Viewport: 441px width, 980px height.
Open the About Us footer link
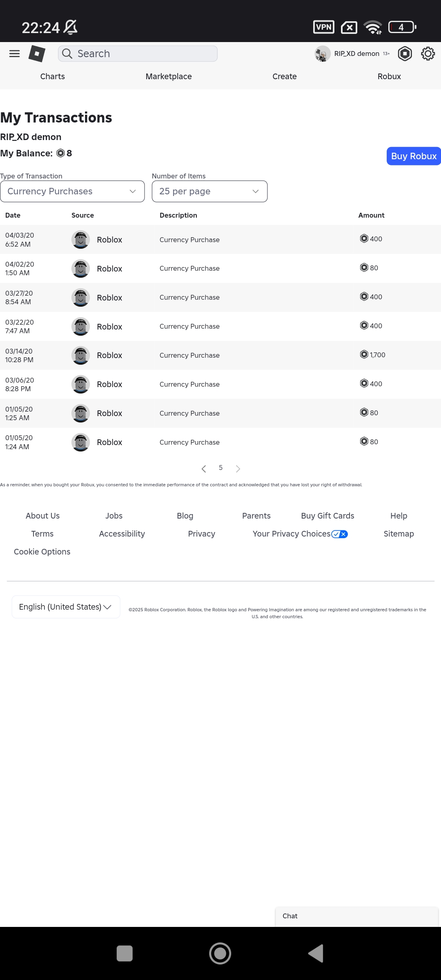(x=42, y=516)
